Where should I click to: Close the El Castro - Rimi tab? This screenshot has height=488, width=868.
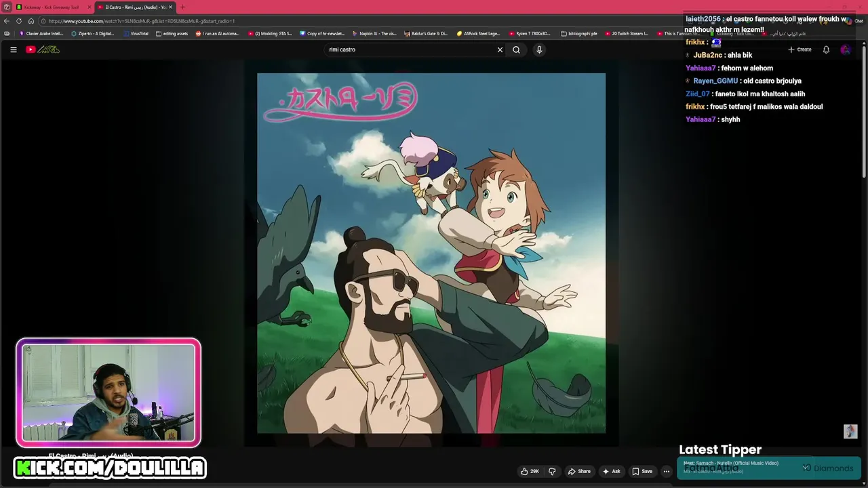coord(171,7)
